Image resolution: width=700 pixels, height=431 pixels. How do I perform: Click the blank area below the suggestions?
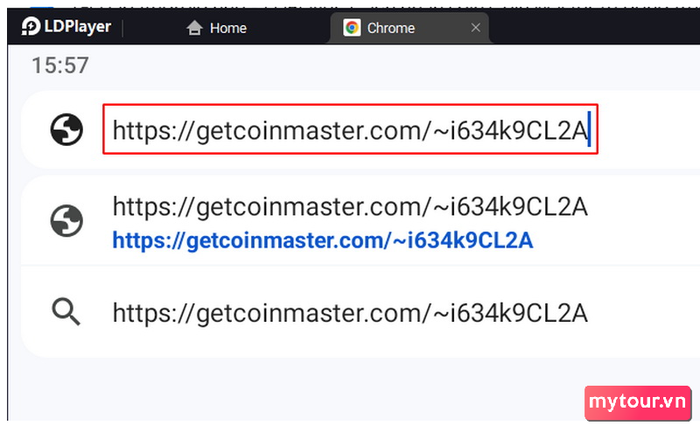click(x=295, y=389)
